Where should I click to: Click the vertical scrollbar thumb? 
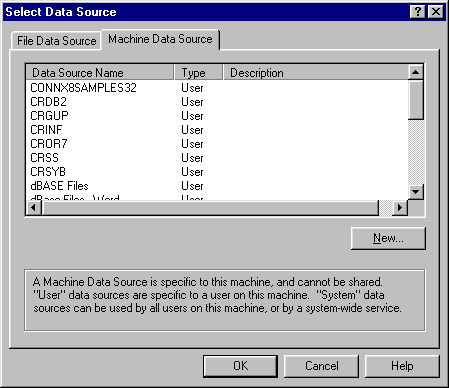coord(416,100)
